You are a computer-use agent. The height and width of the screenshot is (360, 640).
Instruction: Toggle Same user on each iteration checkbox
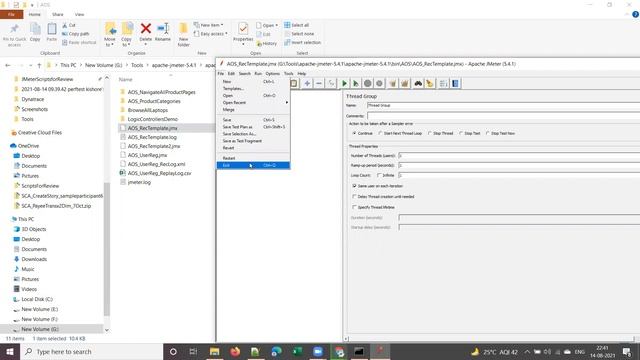[354, 186]
